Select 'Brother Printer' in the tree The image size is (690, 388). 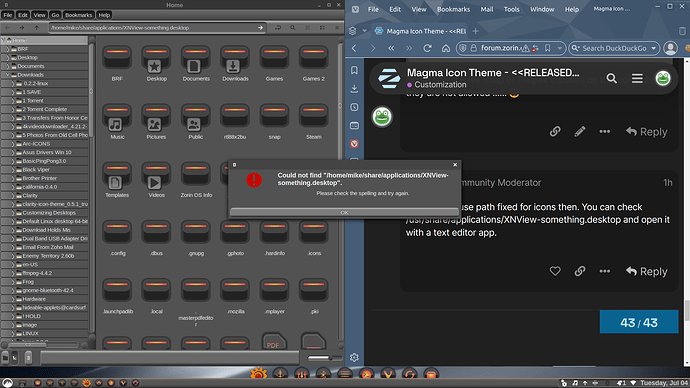tap(44, 178)
